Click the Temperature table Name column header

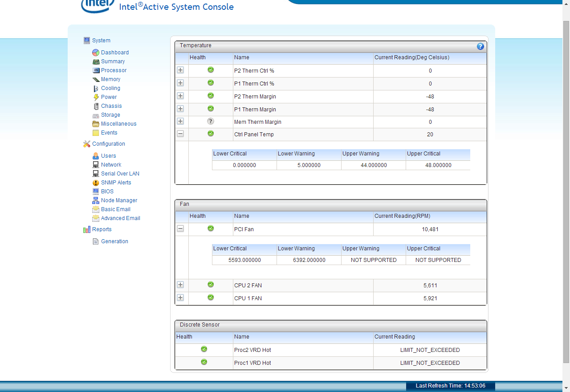[x=303, y=57]
